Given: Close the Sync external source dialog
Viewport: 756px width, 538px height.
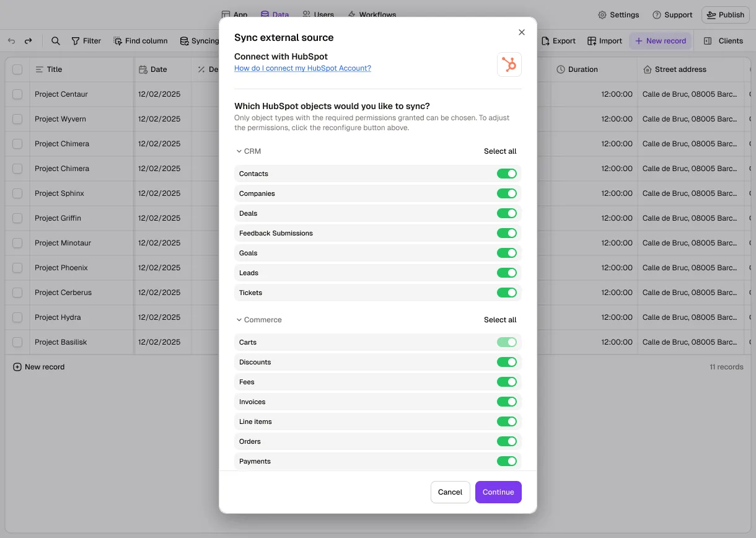Looking at the screenshot, I should (522, 32).
